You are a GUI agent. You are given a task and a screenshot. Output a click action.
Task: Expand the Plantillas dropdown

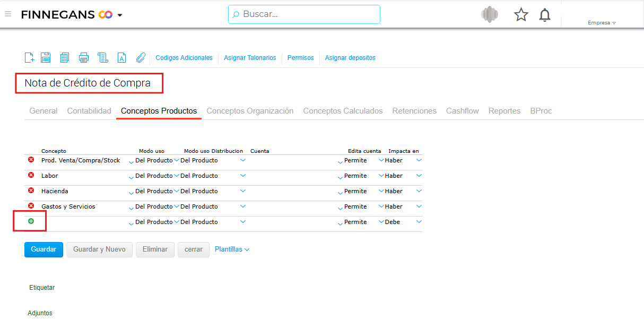232,249
